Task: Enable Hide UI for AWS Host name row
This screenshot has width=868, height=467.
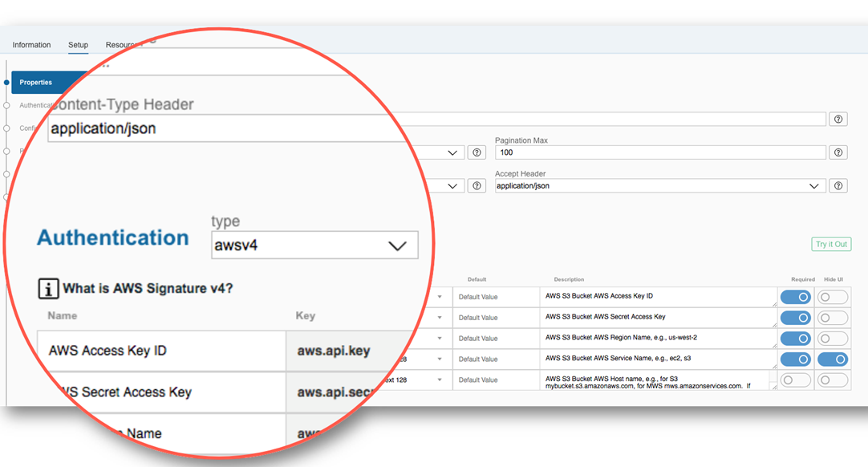Action: tap(834, 380)
